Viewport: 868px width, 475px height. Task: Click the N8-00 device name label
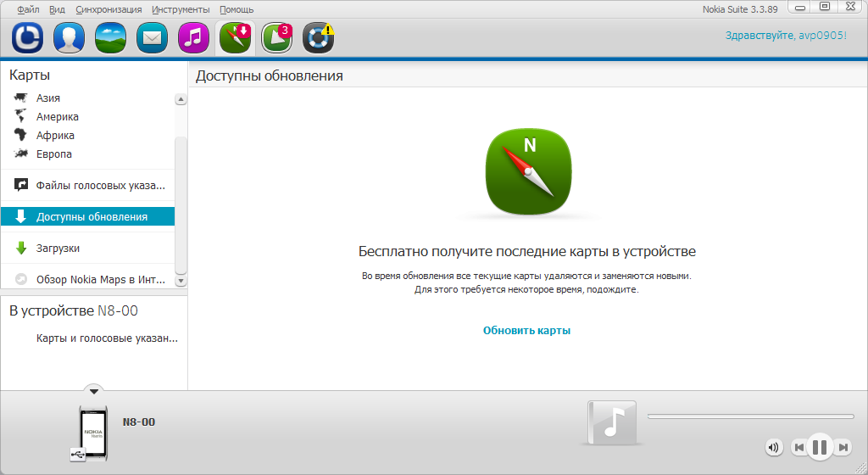[x=139, y=422]
